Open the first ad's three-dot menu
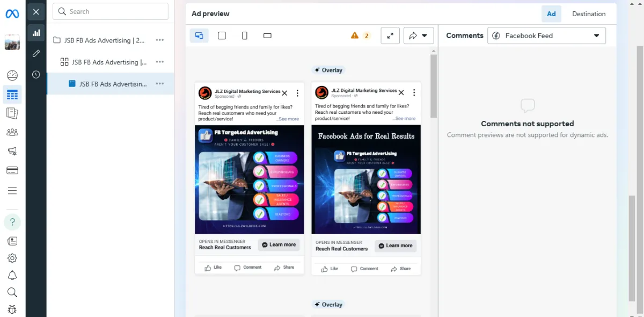The image size is (644, 317). tap(297, 93)
